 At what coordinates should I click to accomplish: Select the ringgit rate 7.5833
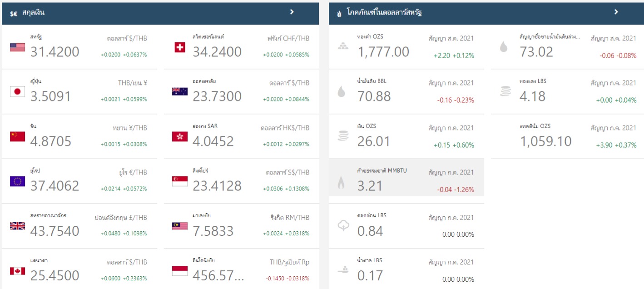[213, 230]
